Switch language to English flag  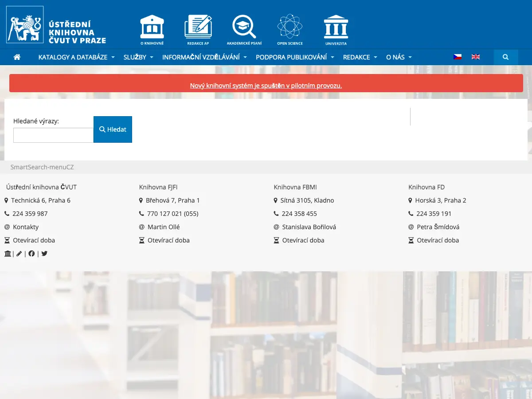point(476,57)
